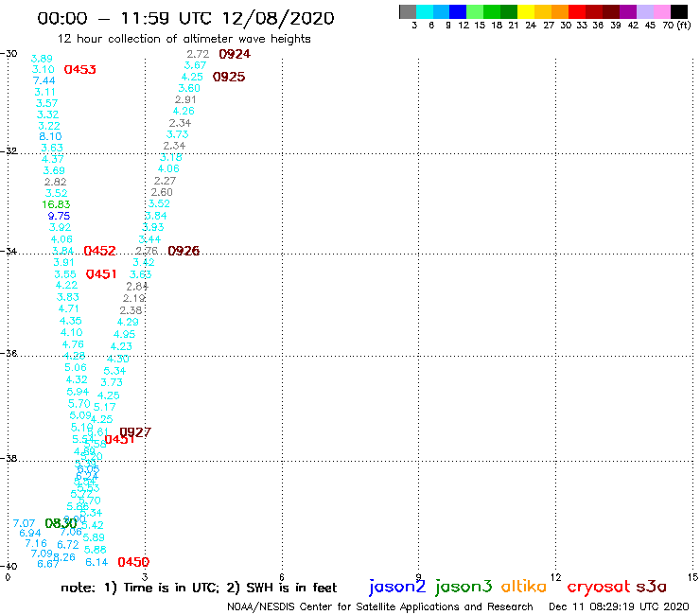Click the green wave height 16.83
This screenshot has height=615, width=700.
click(x=56, y=204)
